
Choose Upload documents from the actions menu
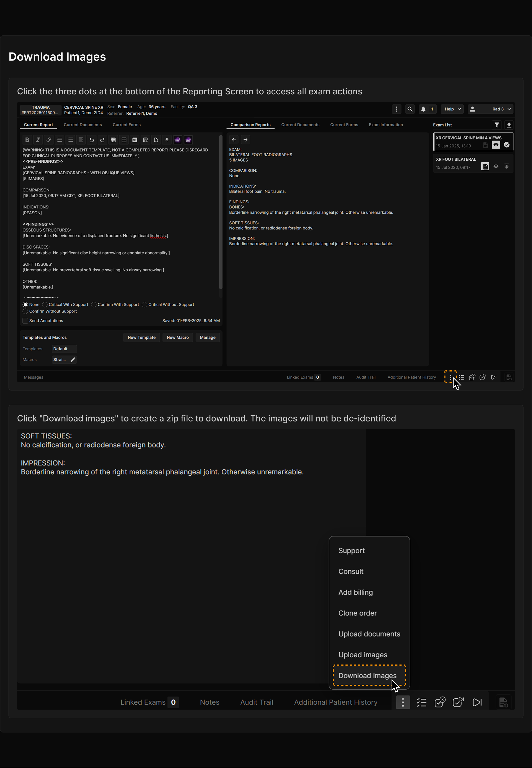[x=369, y=634]
